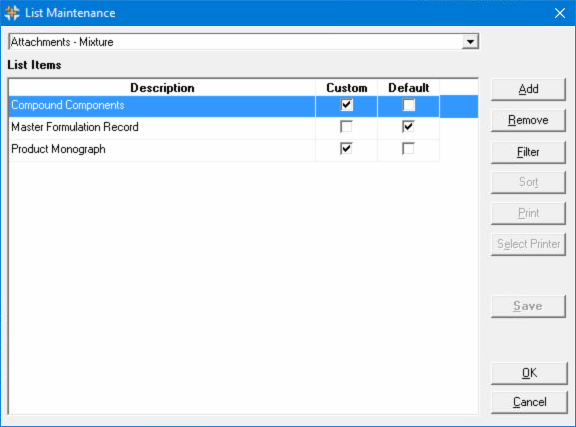
Task: Select the Compound Components row
Action: tap(162, 105)
